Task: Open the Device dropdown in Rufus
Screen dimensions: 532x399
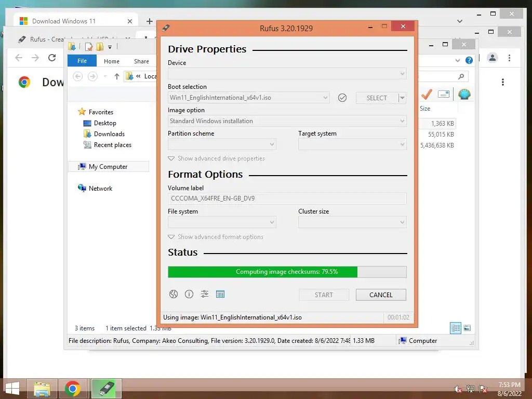Action: pyautogui.click(x=287, y=74)
